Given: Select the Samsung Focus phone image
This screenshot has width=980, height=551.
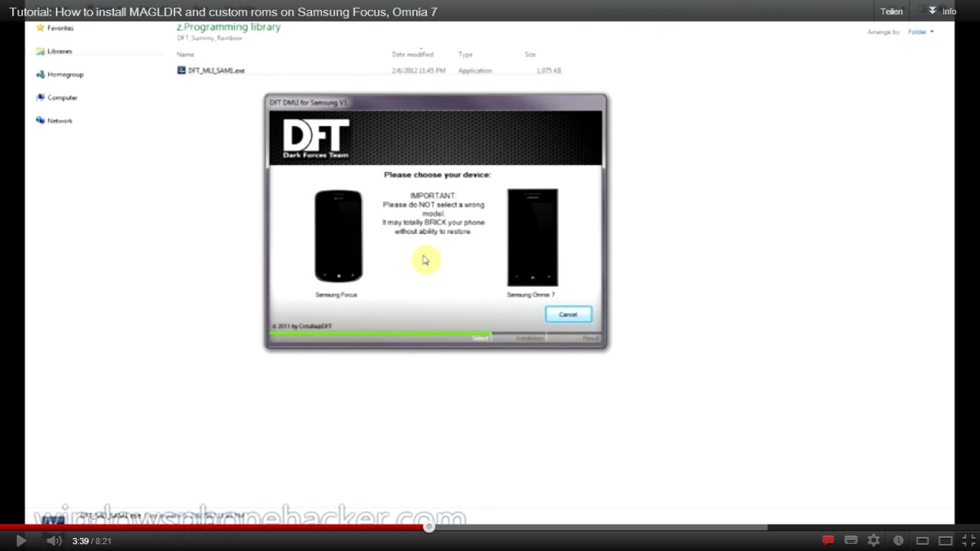Looking at the screenshot, I should (x=339, y=236).
